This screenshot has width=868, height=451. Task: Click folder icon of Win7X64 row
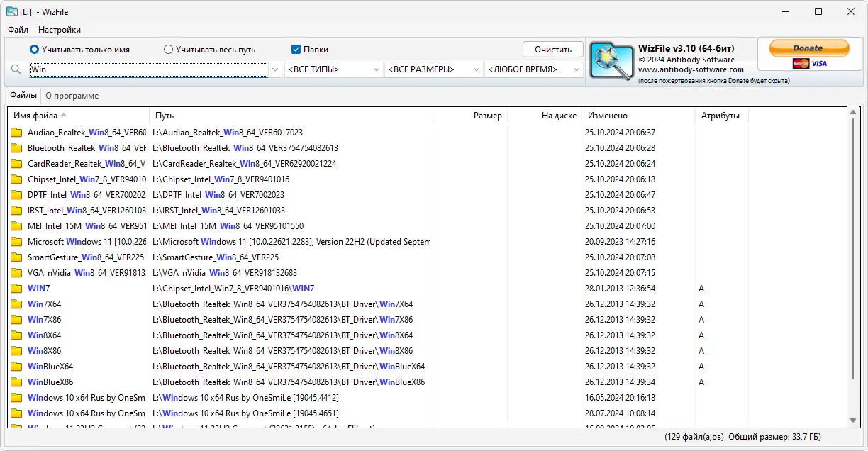tap(16, 304)
